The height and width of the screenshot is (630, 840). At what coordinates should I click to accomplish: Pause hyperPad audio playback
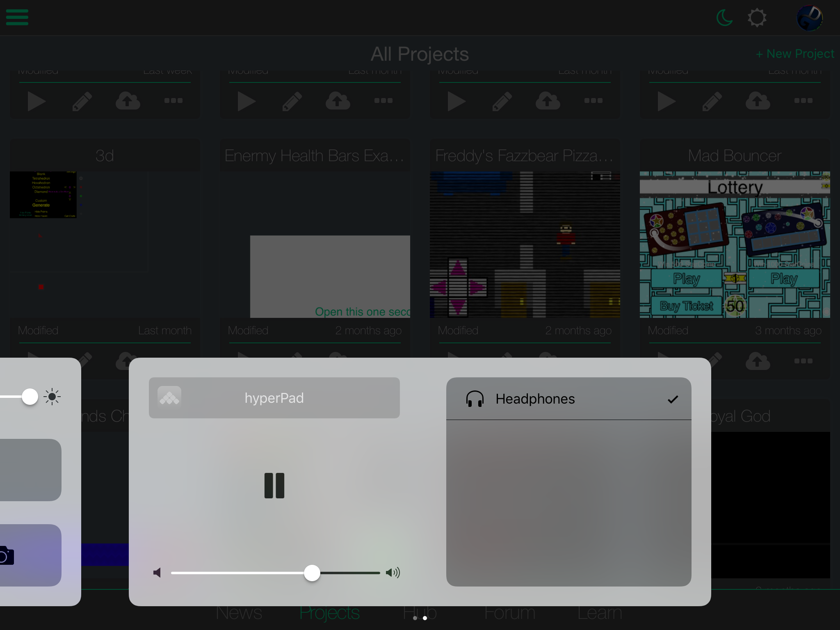click(x=274, y=486)
